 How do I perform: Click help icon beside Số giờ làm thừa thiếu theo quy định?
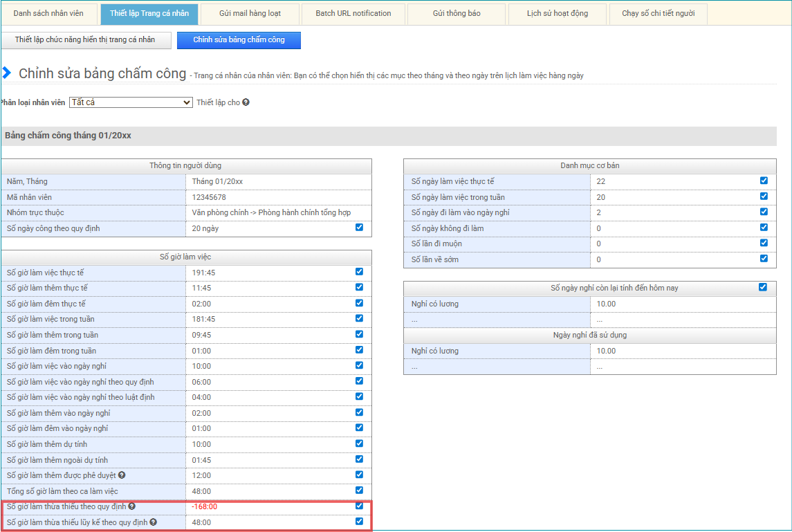click(x=132, y=506)
